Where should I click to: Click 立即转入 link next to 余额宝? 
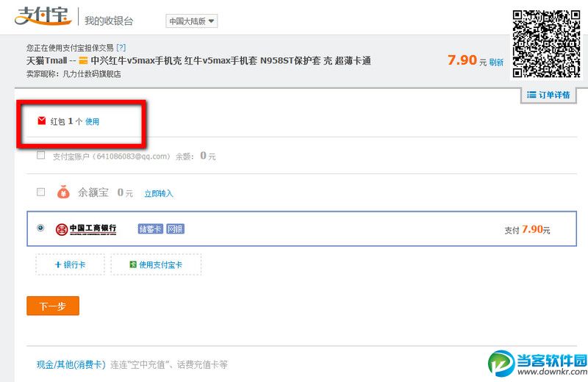click(159, 193)
